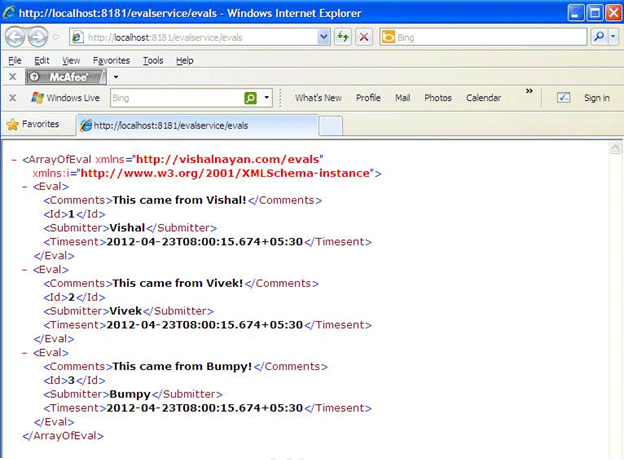
Task: Click the Timesent value under Vishal
Action: (x=205, y=242)
